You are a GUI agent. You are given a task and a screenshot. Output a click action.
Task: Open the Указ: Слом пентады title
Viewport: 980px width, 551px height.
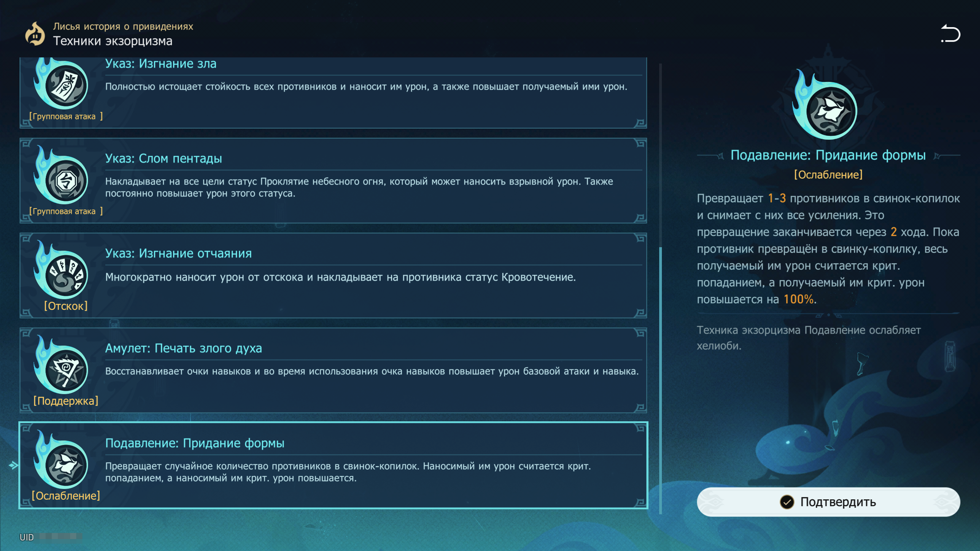[163, 158]
